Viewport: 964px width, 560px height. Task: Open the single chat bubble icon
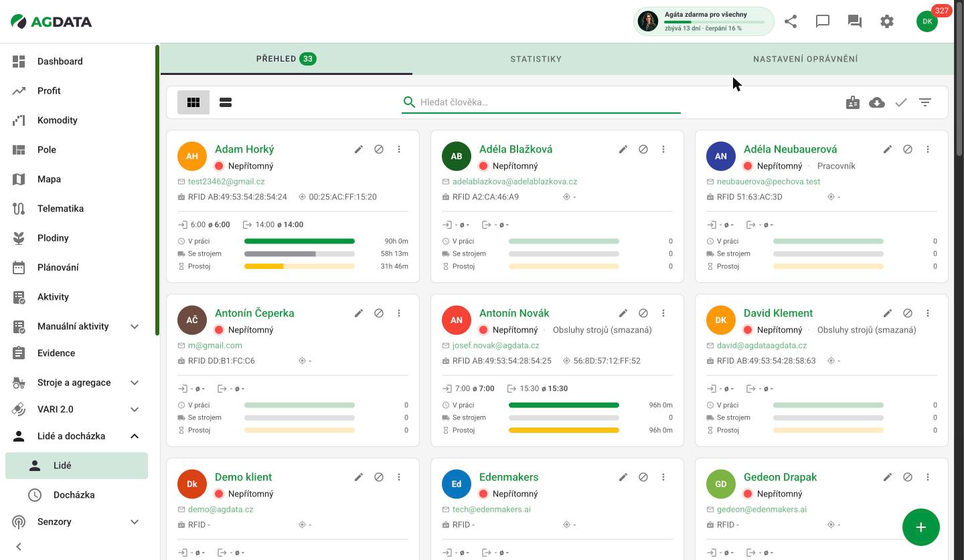pos(823,21)
